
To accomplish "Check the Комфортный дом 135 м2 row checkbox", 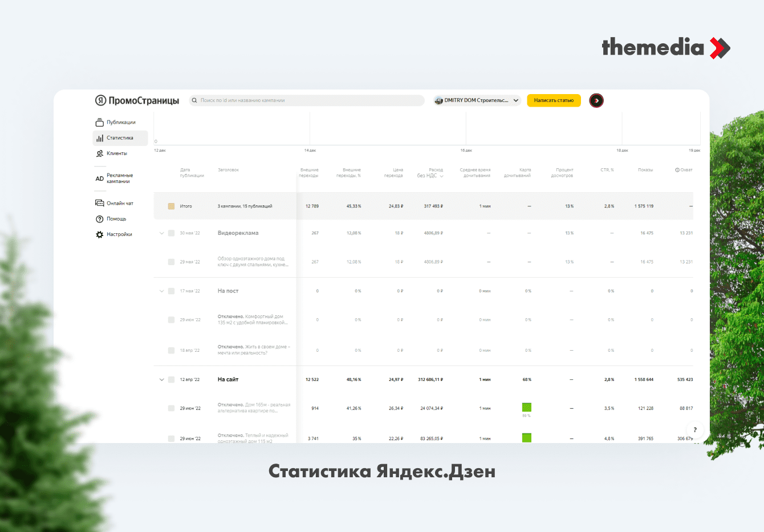I will pos(171,320).
